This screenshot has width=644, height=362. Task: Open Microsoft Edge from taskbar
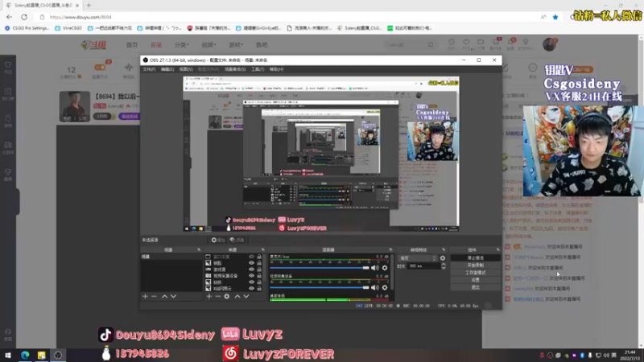point(25,355)
